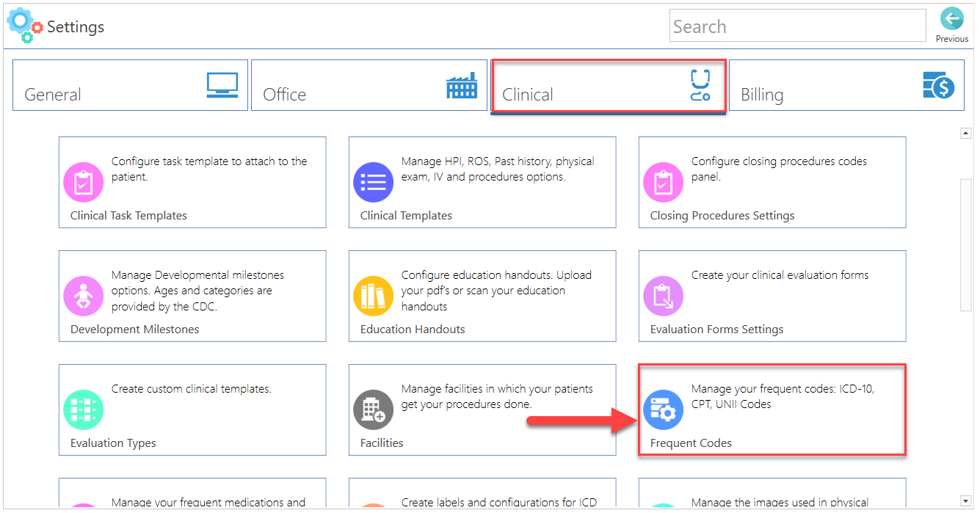This screenshot has height=513, width=980.
Task: Open the Evaluation Forms Settings label
Action: tap(716, 330)
